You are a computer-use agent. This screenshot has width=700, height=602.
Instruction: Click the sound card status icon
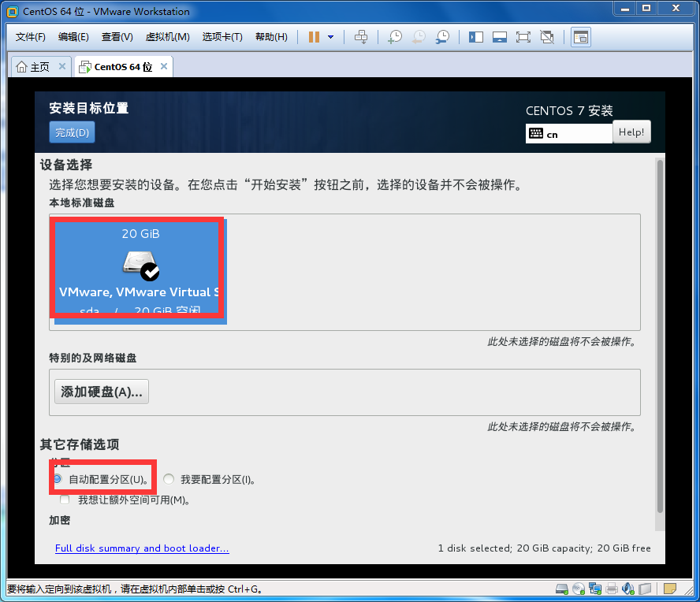tap(628, 589)
